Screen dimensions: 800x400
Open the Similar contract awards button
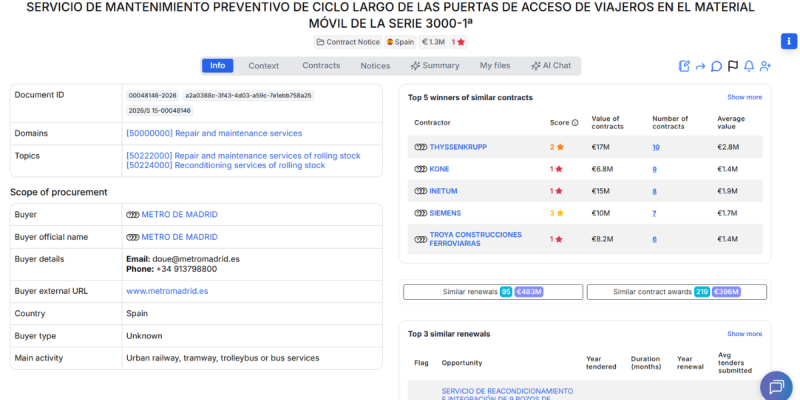pyautogui.click(x=677, y=292)
